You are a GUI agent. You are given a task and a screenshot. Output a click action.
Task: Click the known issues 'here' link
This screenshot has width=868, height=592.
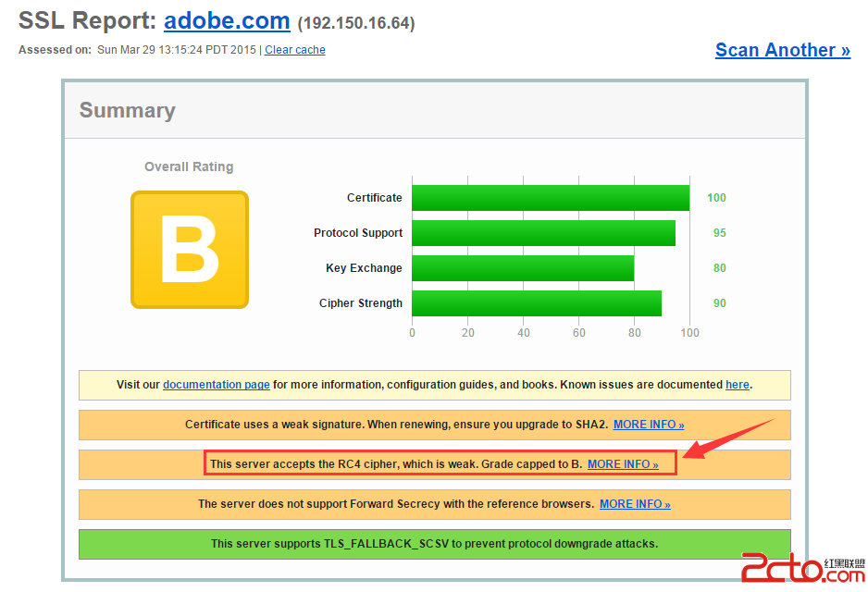click(x=738, y=385)
